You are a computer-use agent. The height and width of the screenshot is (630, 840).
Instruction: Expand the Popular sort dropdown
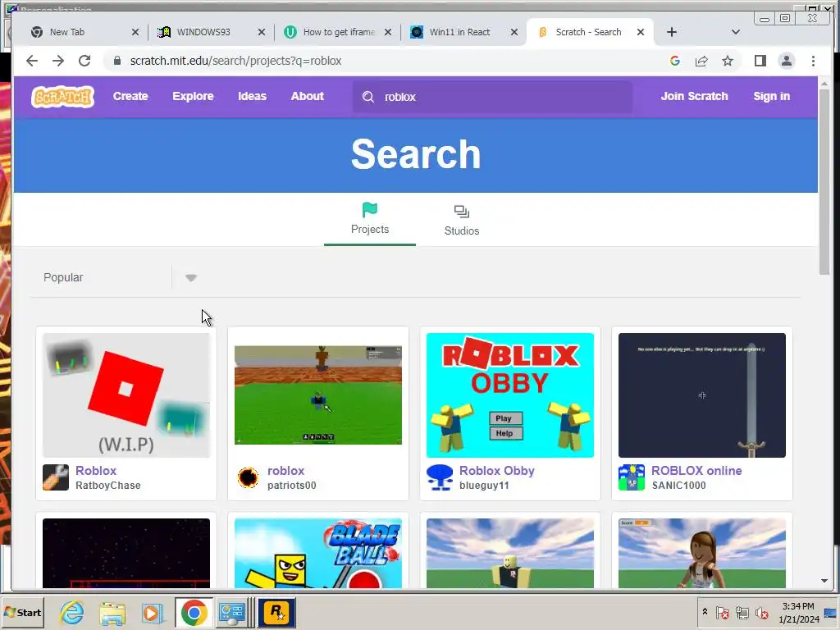click(191, 277)
